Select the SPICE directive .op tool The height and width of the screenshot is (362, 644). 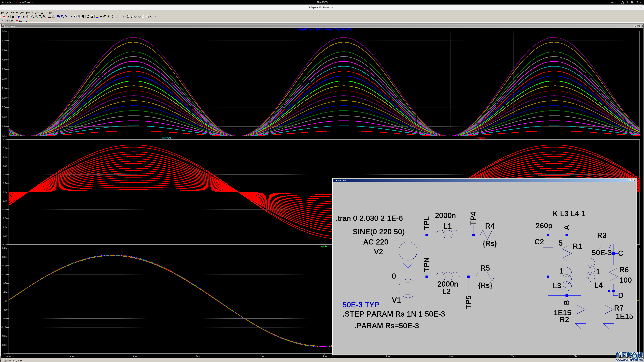pos(155,16)
